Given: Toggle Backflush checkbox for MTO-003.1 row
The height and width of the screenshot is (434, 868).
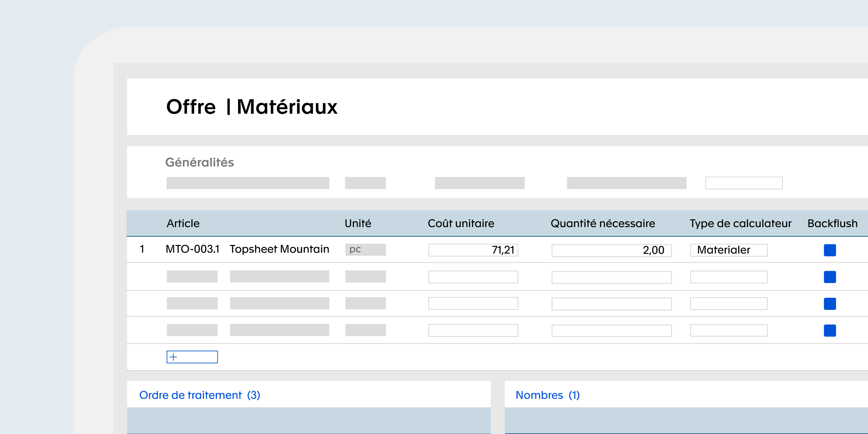Looking at the screenshot, I should tap(830, 250).
